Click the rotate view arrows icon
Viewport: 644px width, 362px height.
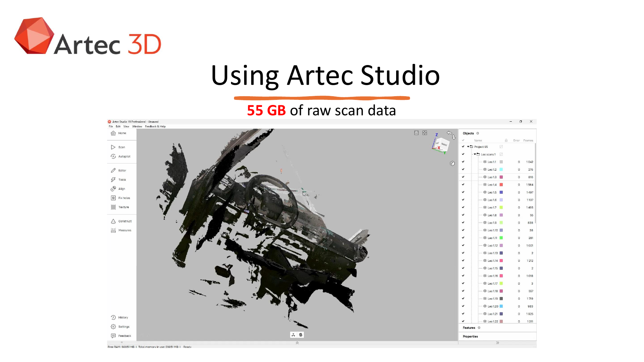click(451, 135)
